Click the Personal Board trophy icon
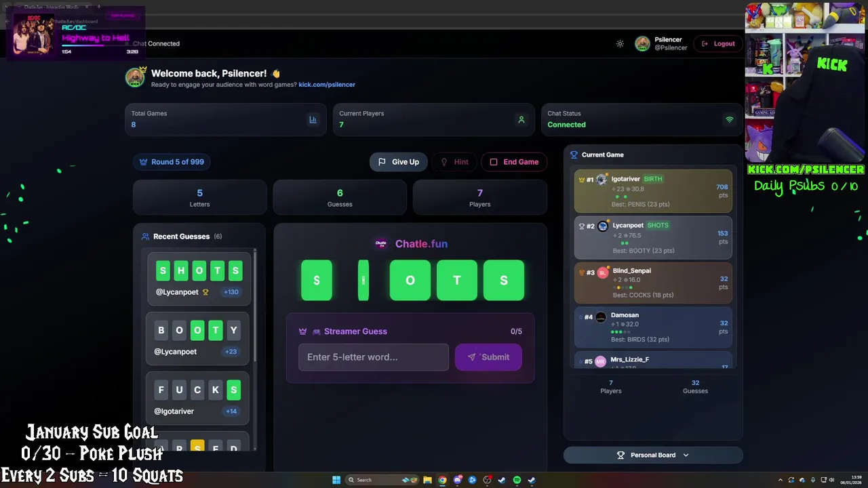This screenshot has width=868, height=488. pyautogui.click(x=620, y=455)
